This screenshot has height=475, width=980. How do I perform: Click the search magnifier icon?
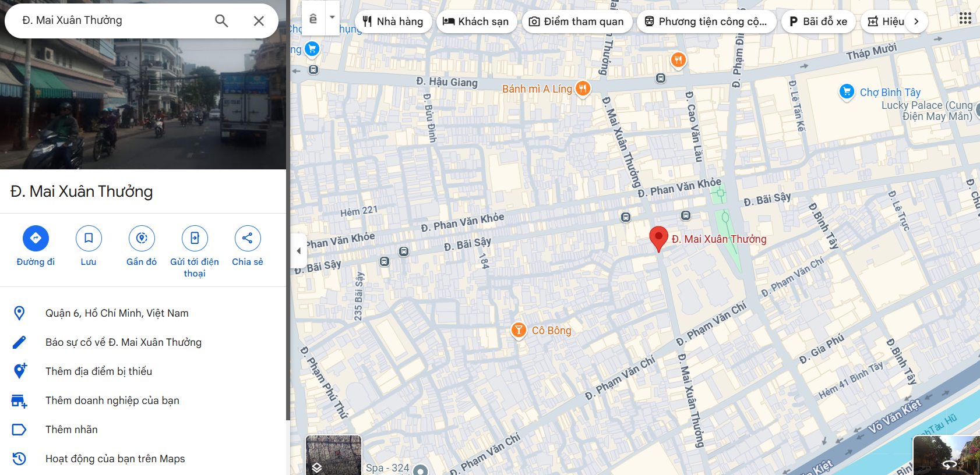[x=221, y=21]
